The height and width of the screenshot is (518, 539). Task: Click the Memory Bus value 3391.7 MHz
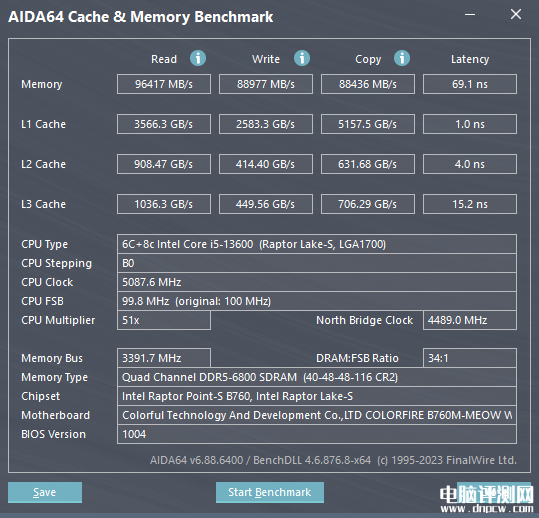click(x=164, y=358)
